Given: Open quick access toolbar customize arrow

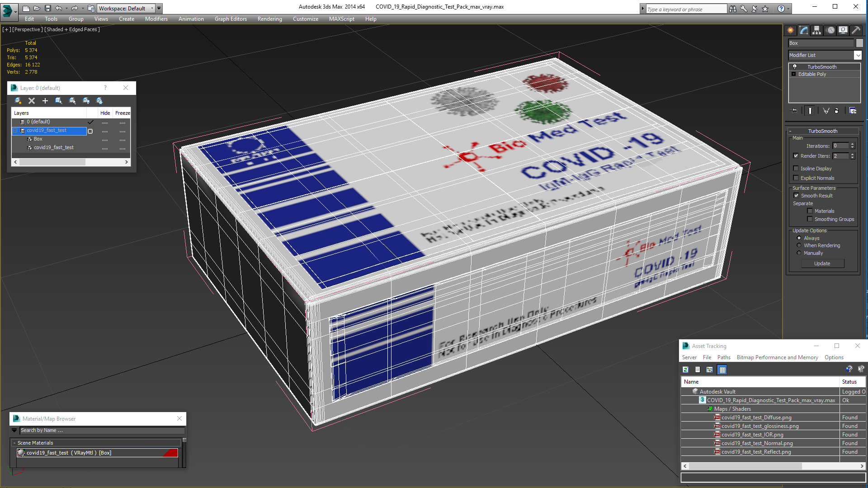Looking at the screenshot, I should (159, 8).
